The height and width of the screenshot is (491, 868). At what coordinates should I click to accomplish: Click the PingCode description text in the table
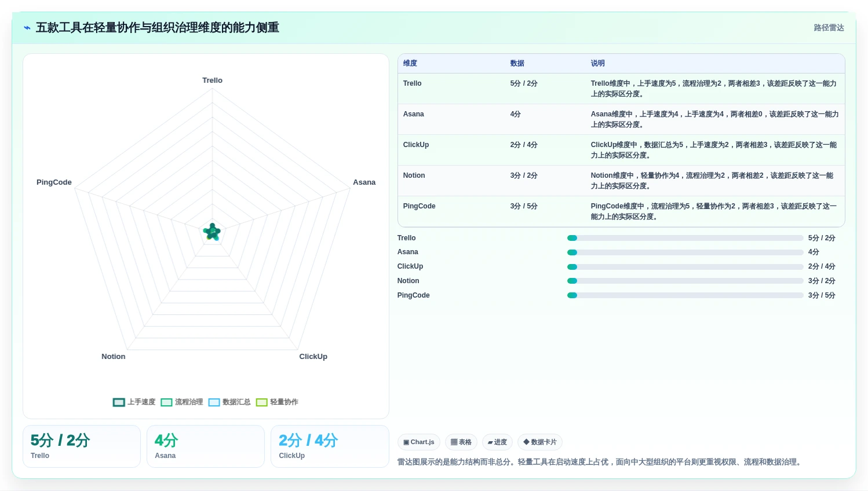pyautogui.click(x=714, y=211)
